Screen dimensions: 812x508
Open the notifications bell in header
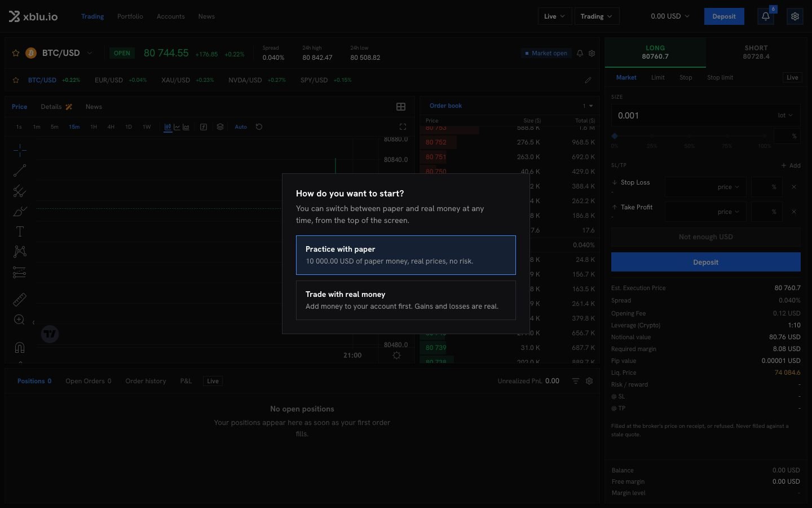point(766,16)
